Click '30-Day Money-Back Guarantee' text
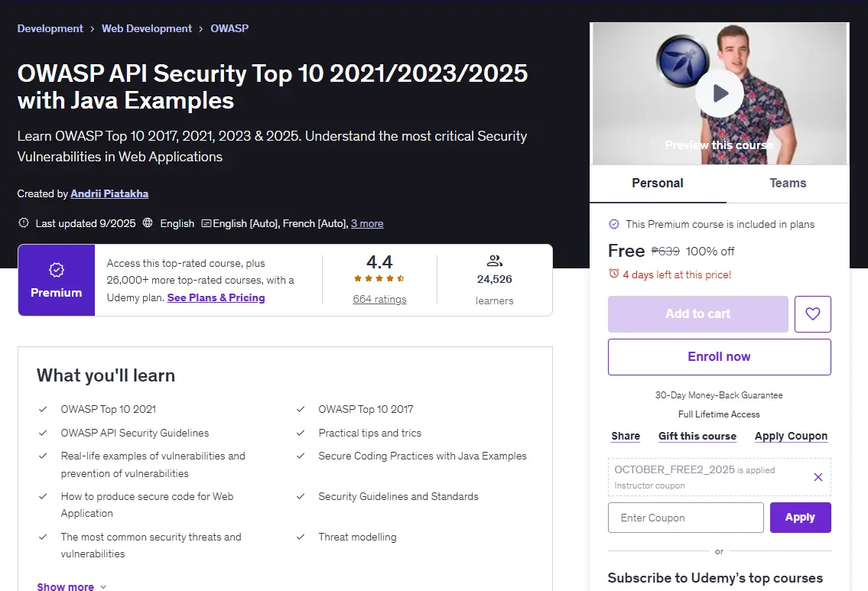The height and width of the screenshot is (591, 868). point(719,395)
